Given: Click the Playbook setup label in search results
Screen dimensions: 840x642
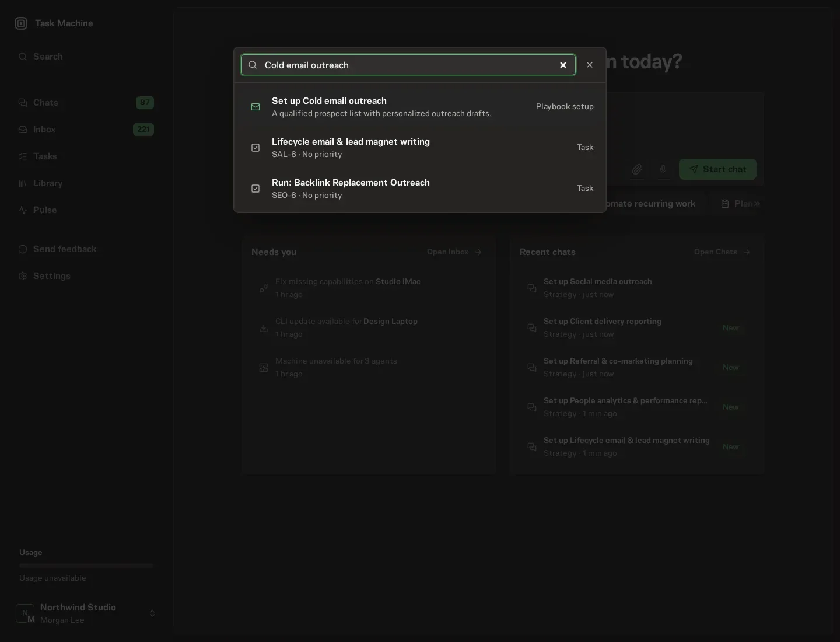Looking at the screenshot, I should click(565, 107).
